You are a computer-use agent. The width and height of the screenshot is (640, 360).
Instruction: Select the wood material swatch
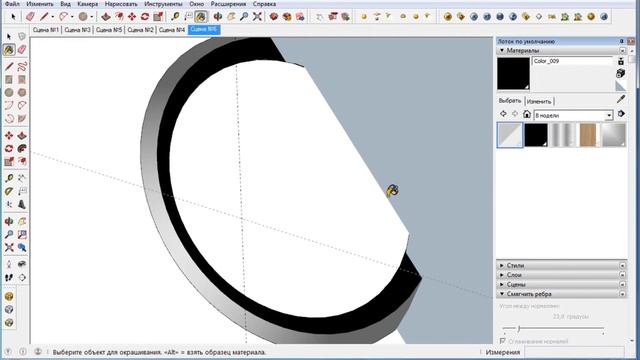pyautogui.click(x=588, y=135)
